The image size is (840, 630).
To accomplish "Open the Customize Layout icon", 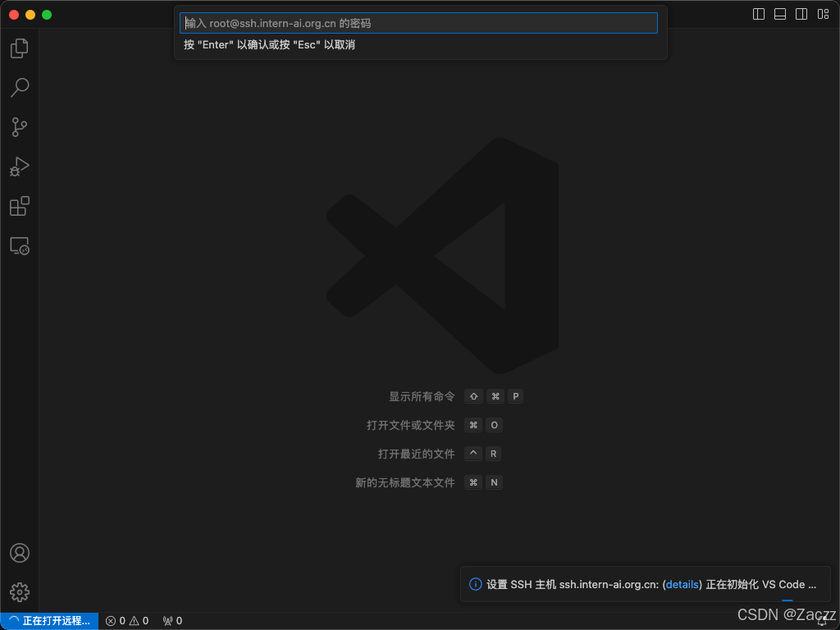I will (823, 14).
